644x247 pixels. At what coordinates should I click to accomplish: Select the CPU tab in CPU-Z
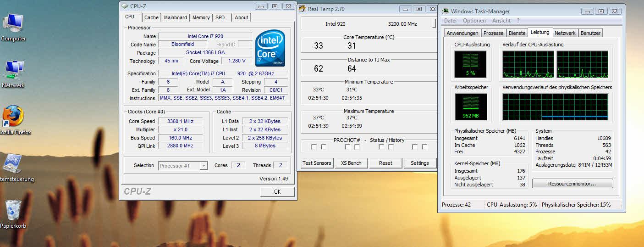(x=130, y=17)
